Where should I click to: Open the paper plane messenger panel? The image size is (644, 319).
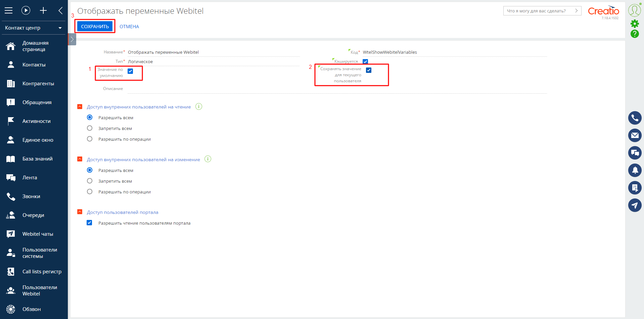tap(635, 205)
